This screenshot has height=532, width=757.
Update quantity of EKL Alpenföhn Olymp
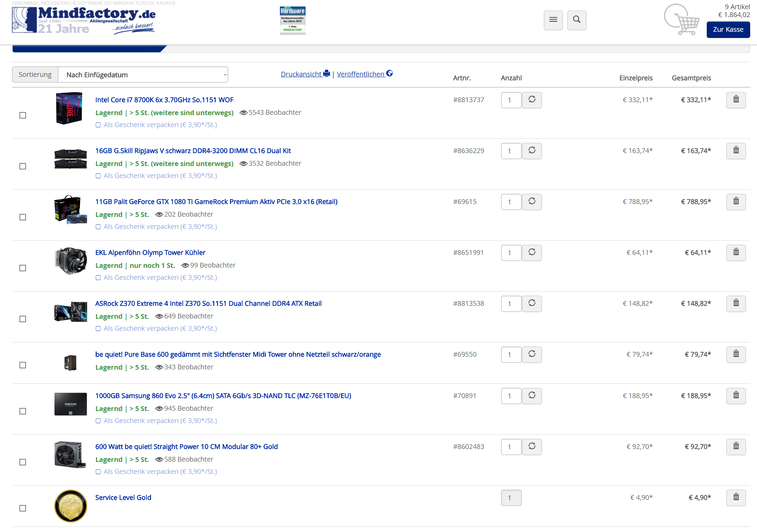click(532, 253)
